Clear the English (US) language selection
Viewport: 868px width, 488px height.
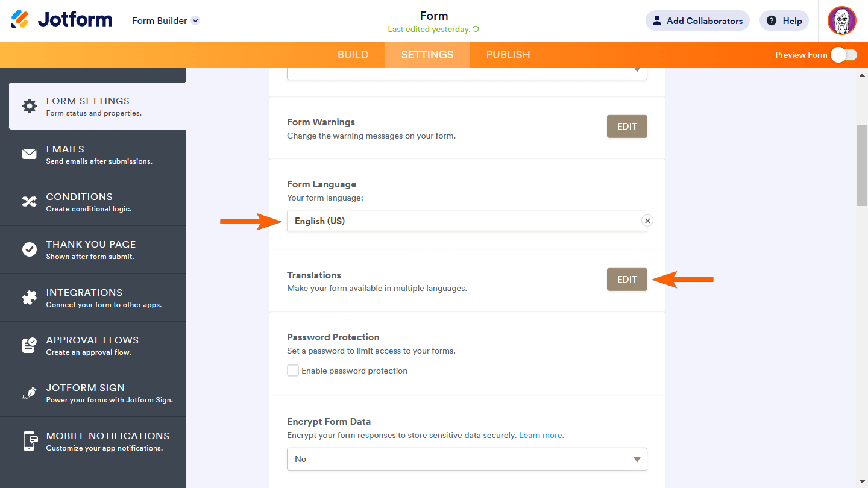pos(647,221)
